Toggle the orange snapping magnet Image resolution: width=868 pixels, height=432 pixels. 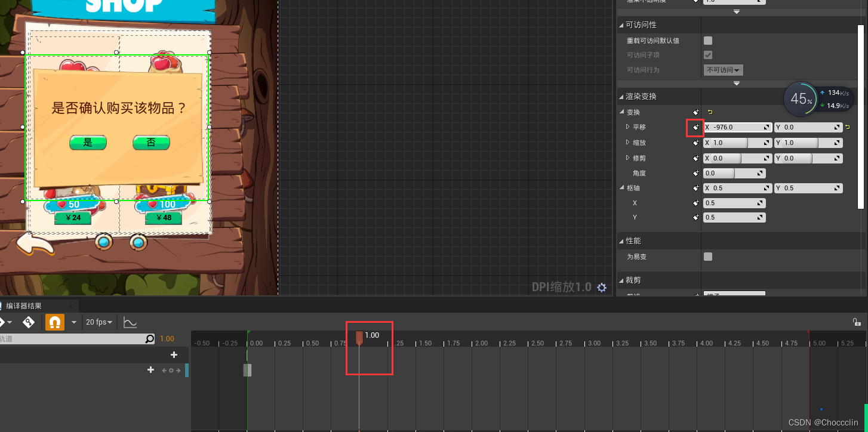click(x=54, y=322)
